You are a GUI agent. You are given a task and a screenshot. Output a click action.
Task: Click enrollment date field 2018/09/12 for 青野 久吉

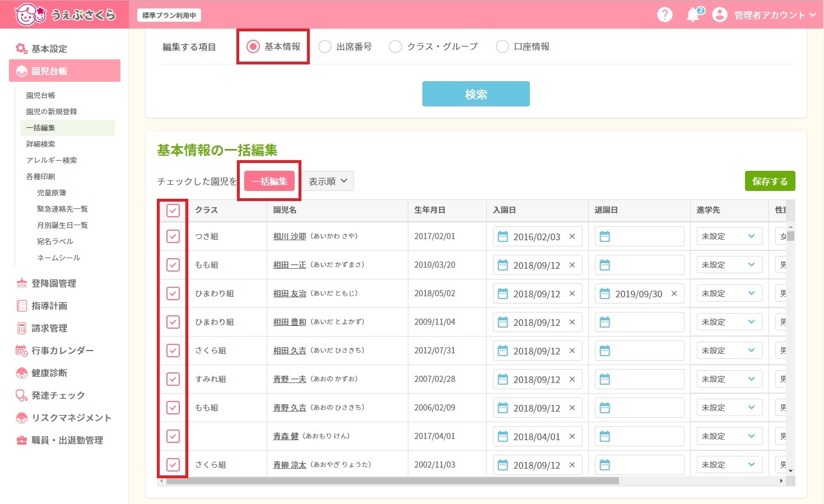(538, 408)
